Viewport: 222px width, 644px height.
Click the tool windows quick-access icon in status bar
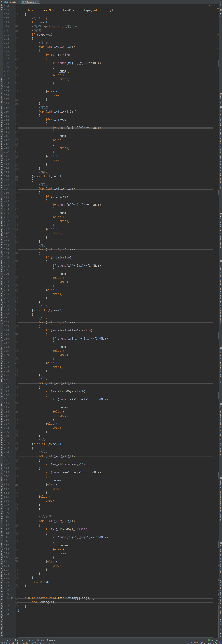[2, 643]
